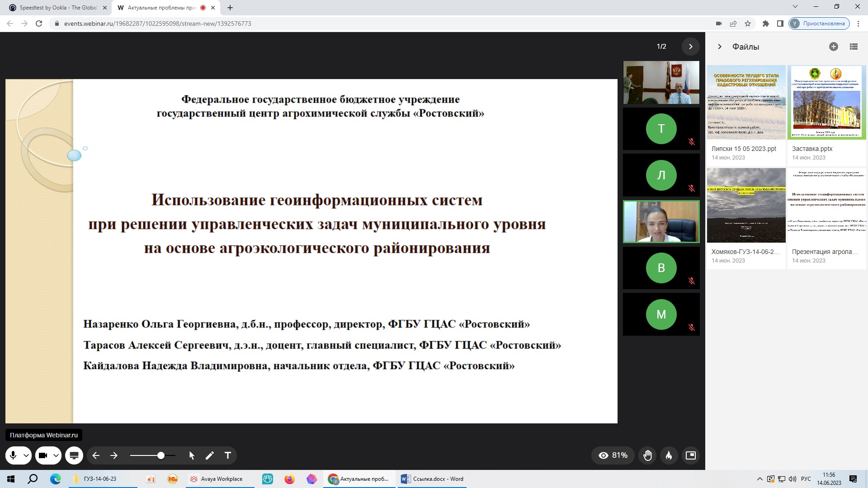Open Windows Start menu
Viewport: 868px width, 488px height.
(11, 479)
